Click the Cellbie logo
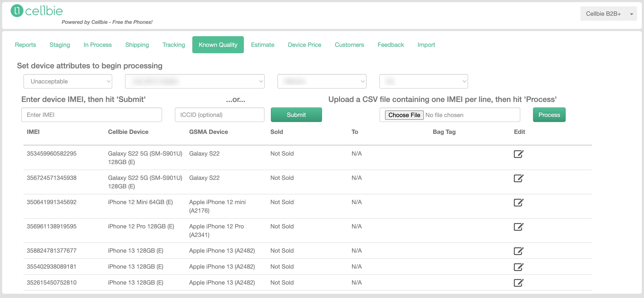The height and width of the screenshot is (298, 644). pyautogui.click(x=36, y=11)
